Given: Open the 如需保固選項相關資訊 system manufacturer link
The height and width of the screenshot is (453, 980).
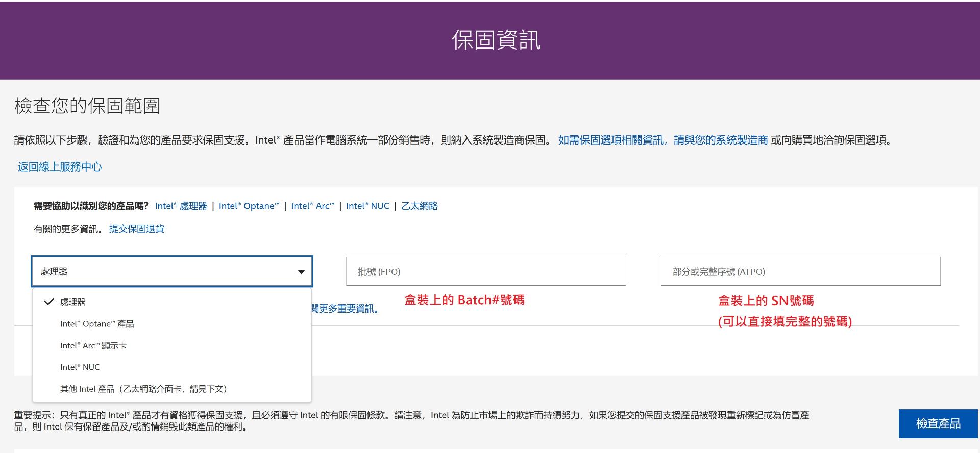Looking at the screenshot, I should click(x=663, y=140).
